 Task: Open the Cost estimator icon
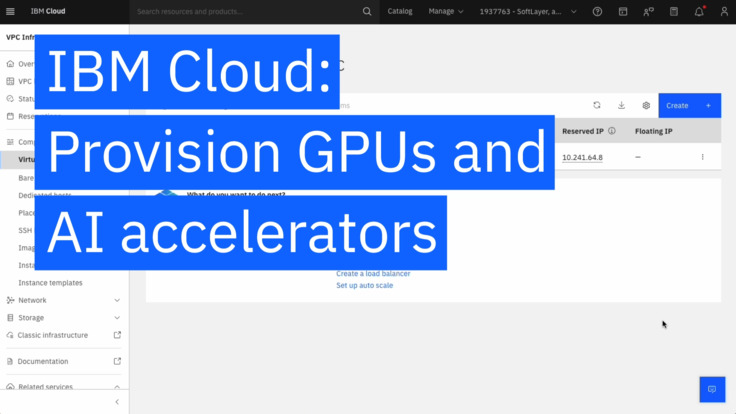point(674,11)
